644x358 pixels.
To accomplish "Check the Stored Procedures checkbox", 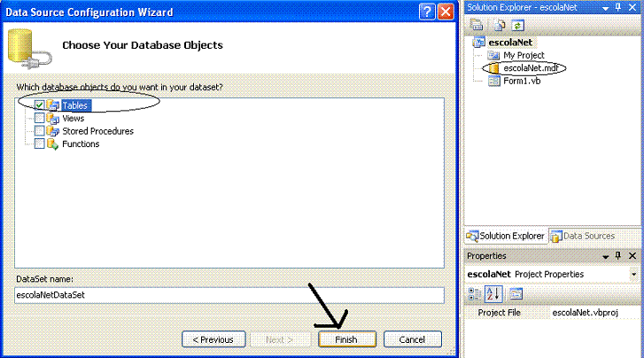I will (40, 130).
